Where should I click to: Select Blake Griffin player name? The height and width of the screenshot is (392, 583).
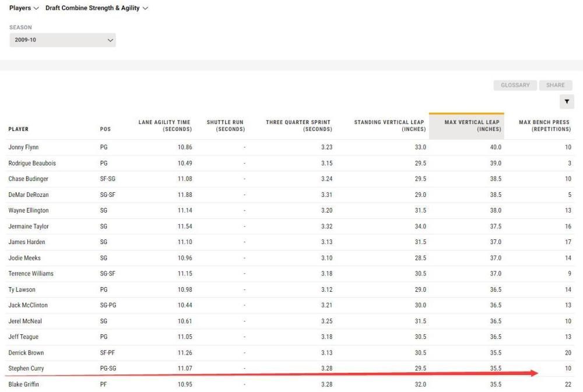point(24,384)
